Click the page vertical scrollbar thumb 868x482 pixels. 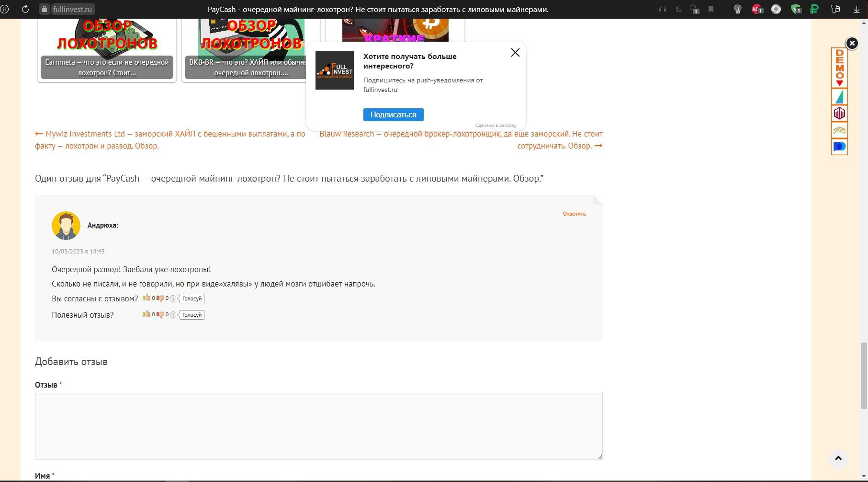[864, 376]
